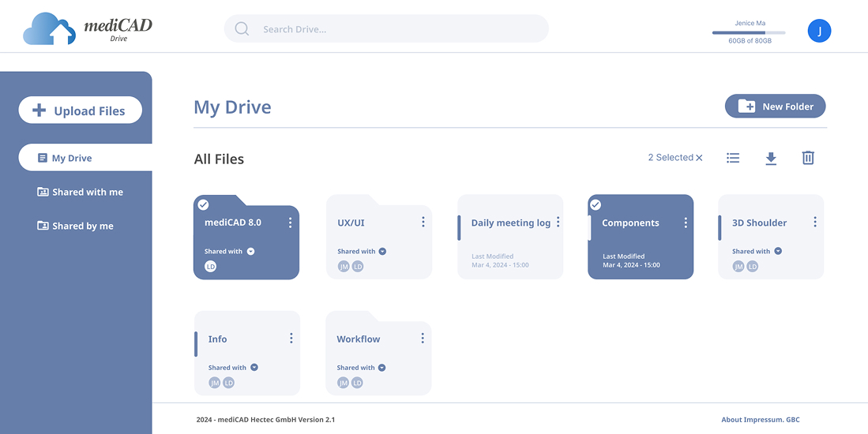This screenshot has height=434, width=868.
Task: Open the My Drive sidebar tab
Action: (85, 158)
